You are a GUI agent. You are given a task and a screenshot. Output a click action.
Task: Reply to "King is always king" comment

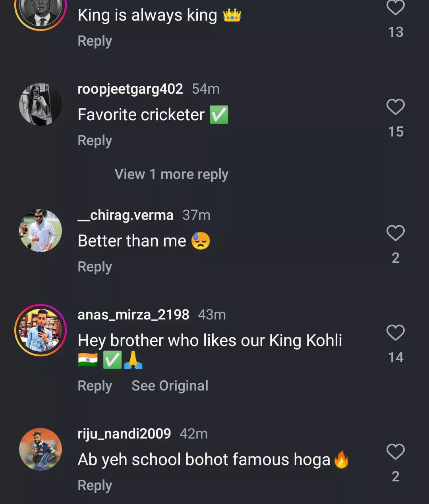pos(95,41)
